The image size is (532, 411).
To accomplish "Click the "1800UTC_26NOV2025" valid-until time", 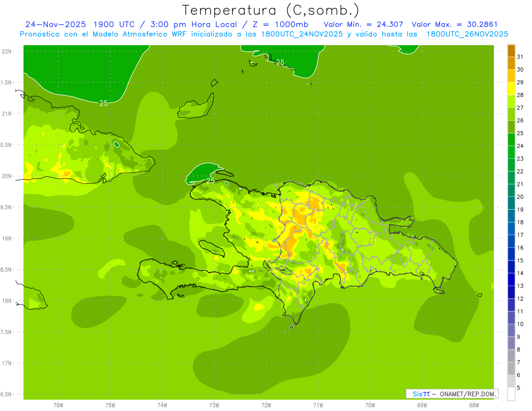I will tap(467, 34).
